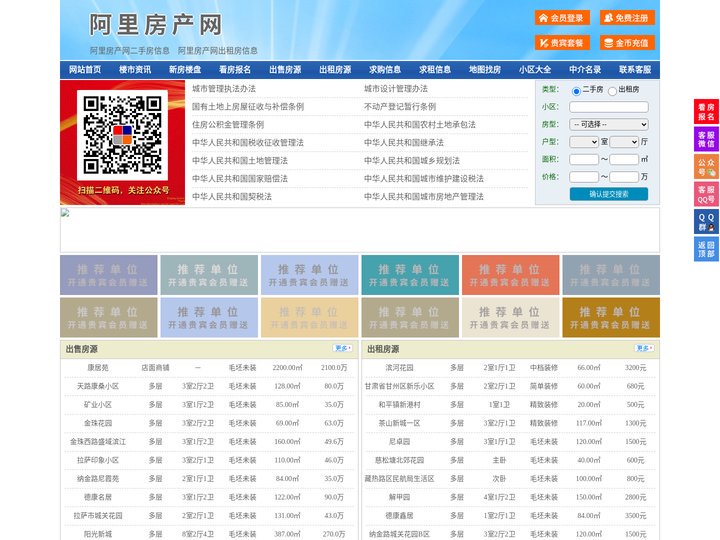Focus the maximum 价格 input field

tap(624, 177)
